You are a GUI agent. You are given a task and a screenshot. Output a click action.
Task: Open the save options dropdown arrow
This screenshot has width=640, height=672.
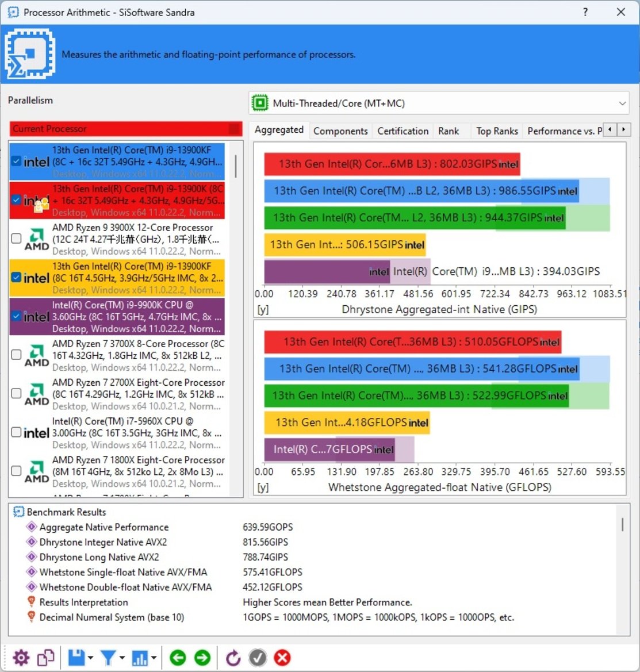[90, 658]
